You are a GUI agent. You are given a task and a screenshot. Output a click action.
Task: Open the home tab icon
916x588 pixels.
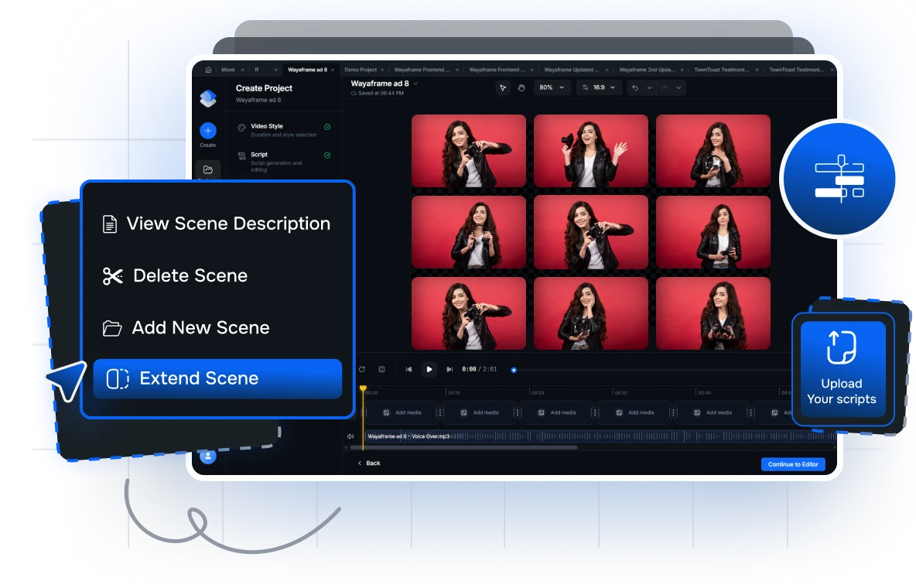(x=208, y=70)
